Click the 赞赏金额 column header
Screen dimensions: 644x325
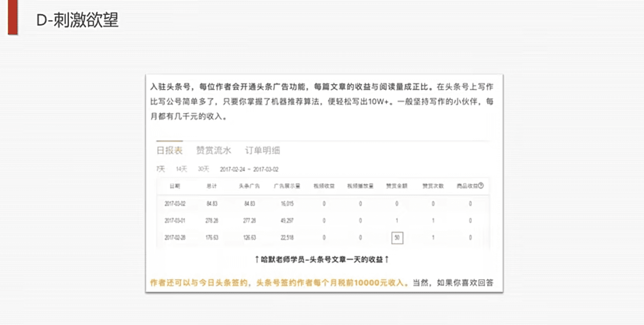[396, 186]
